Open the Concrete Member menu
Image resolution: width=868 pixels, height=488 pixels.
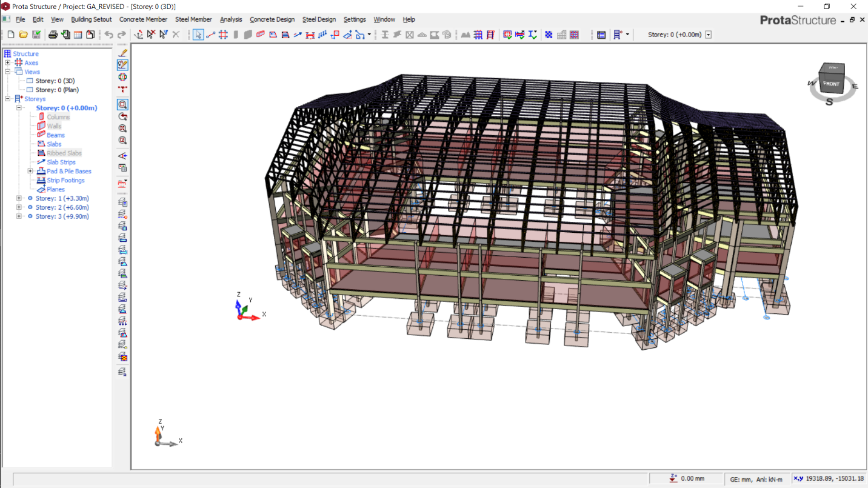coord(143,19)
